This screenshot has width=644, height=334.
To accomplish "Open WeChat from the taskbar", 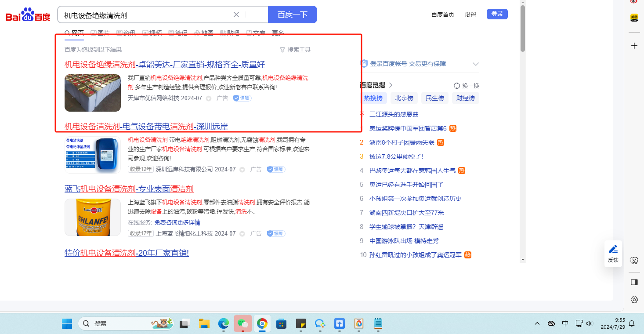I will [x=242, y=323].
